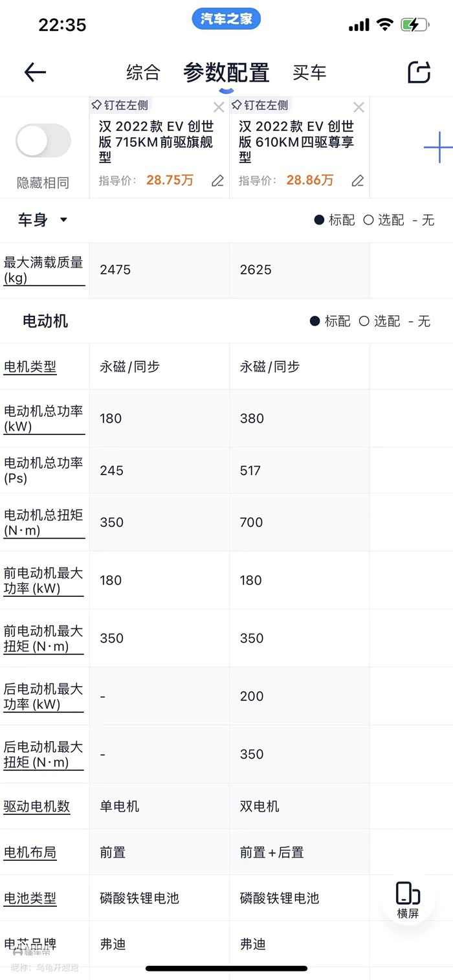The image size is (453, 980).
Task: Open the share icon at top right
Action: 419,72
